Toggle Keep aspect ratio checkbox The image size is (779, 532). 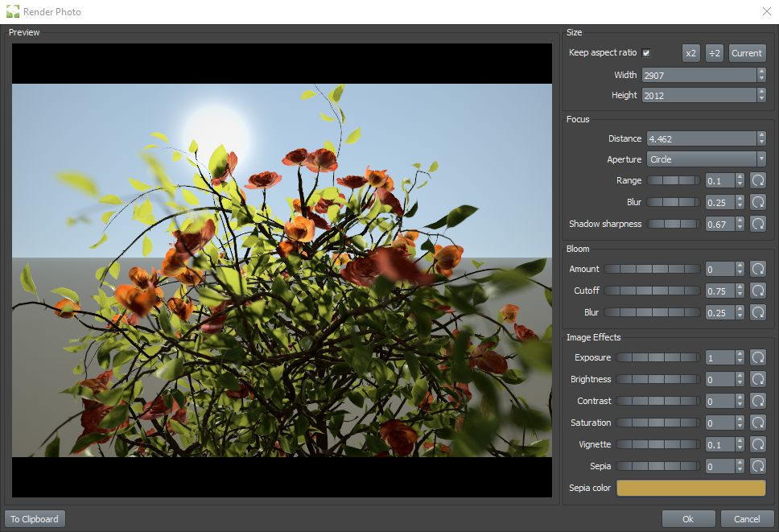point(645,53)
